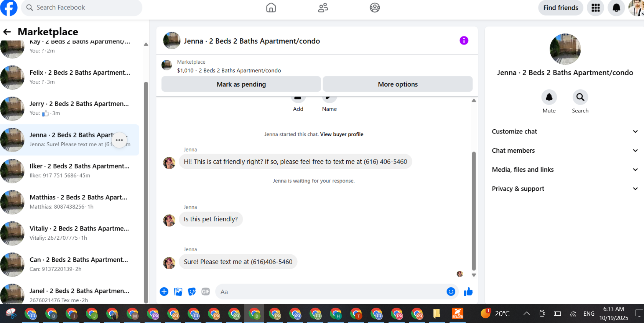Open Windows notification center icon
The height and width of the screenshot is (323, 644).
coord(639,314)
